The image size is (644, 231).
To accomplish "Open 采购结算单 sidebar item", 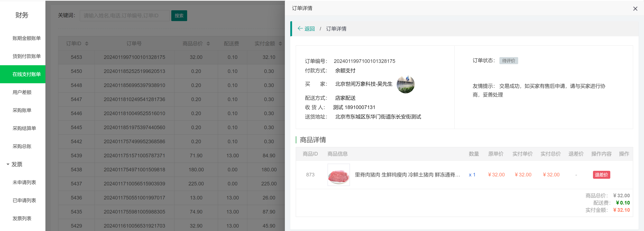I will [24, 128].
